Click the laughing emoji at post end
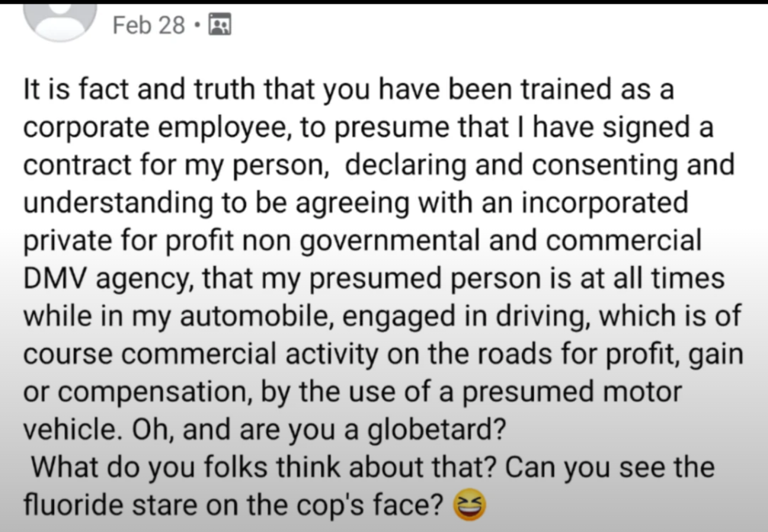Image resolution: width=768 pixels, height=532 pixels. (471, 504)
